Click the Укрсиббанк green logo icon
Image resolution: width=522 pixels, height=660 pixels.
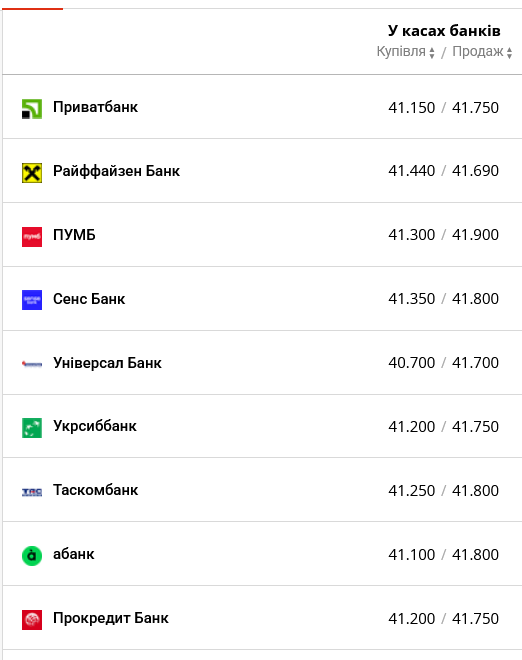pos(32,428)
